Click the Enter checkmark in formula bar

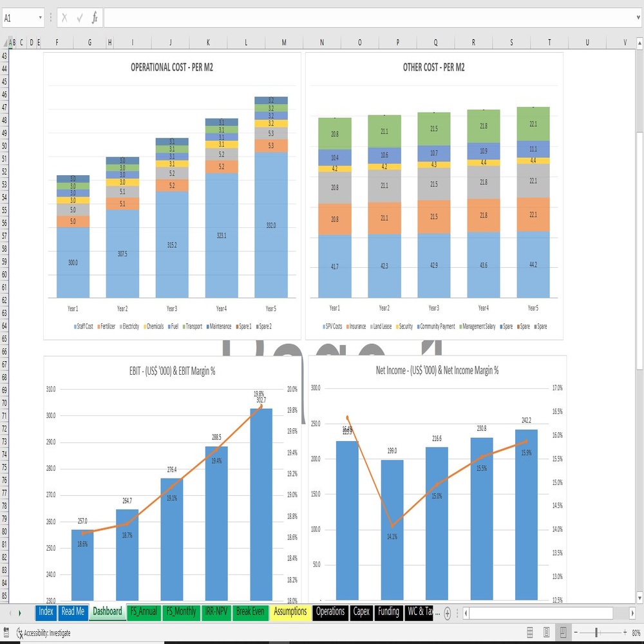click(x=80, y=17)
